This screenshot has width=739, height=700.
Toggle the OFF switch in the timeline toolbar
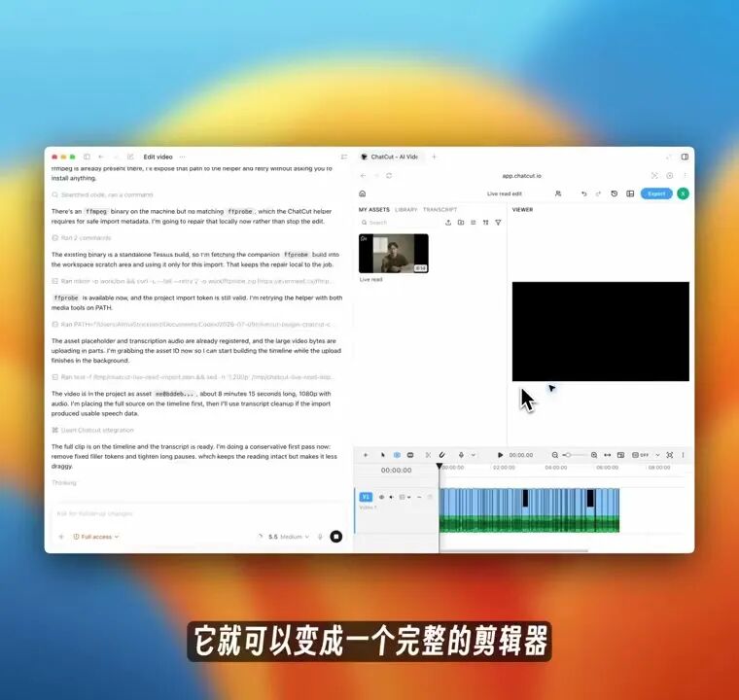(x=640, y=455)
